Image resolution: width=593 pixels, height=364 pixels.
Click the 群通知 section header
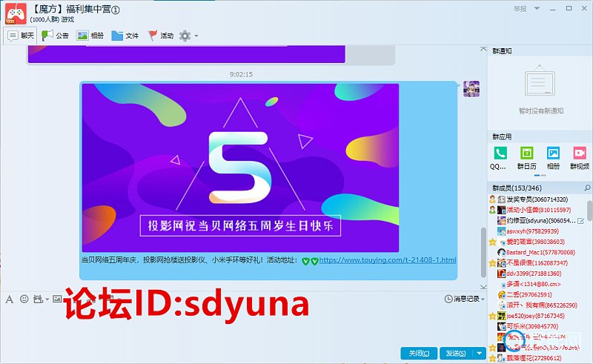[502, 51]
